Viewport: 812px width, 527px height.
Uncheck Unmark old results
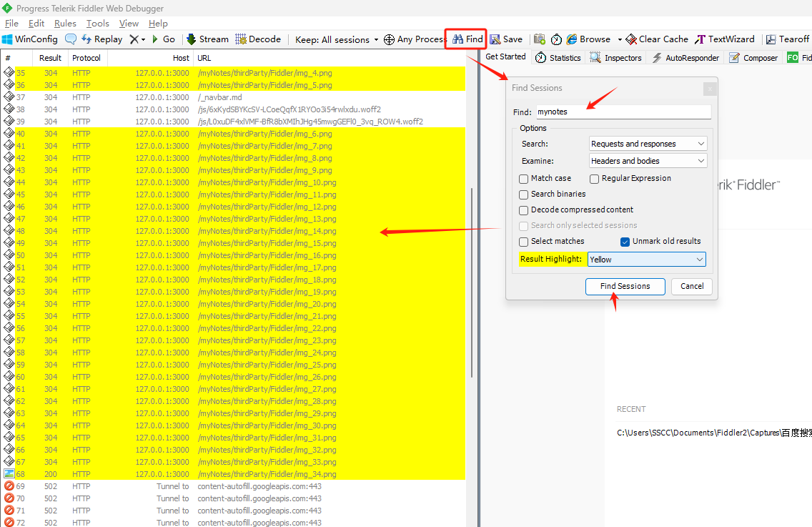[x=625, y=242]
